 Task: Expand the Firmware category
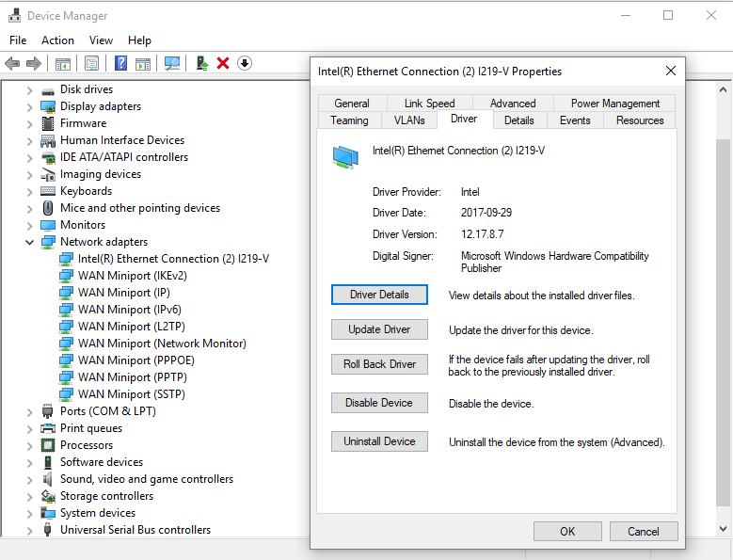[29, 124]
